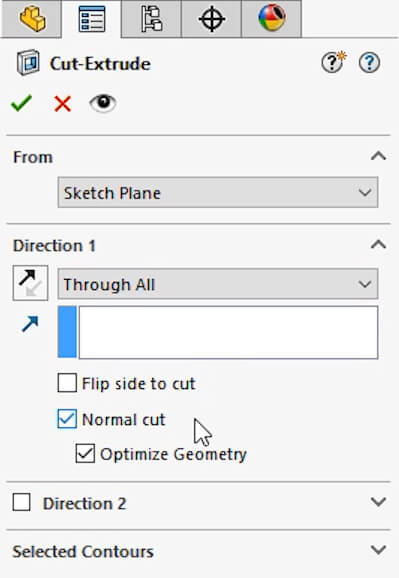Disable the Optimize Geometry checkbox
The image size is (399, 578).
(85, 453)
